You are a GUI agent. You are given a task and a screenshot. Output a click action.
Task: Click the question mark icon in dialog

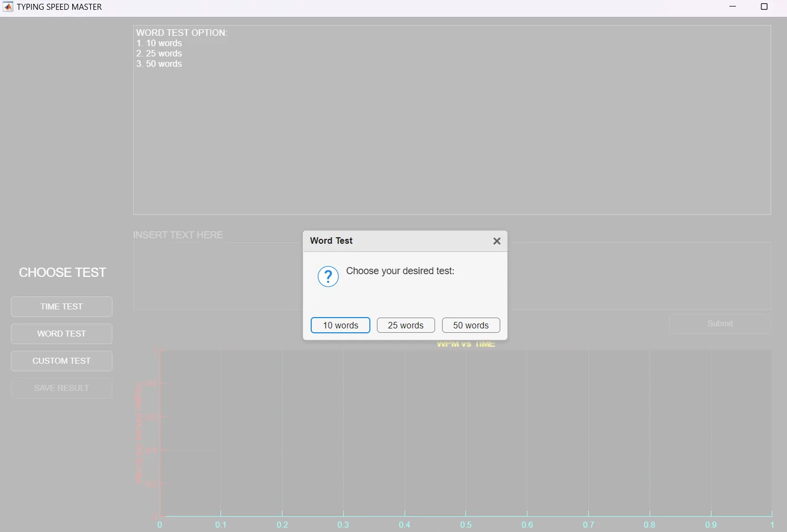(328, 277)
